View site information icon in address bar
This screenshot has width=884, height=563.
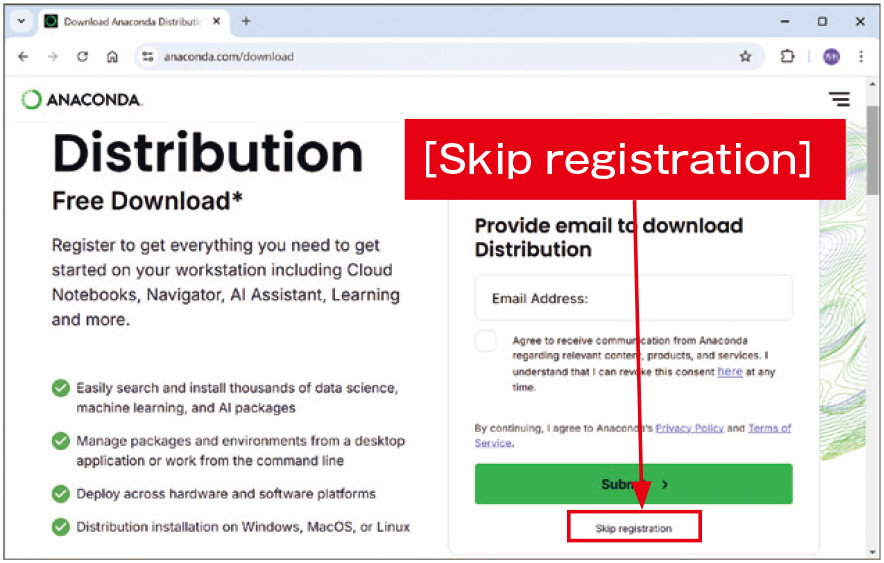click(x=148, y=57)
